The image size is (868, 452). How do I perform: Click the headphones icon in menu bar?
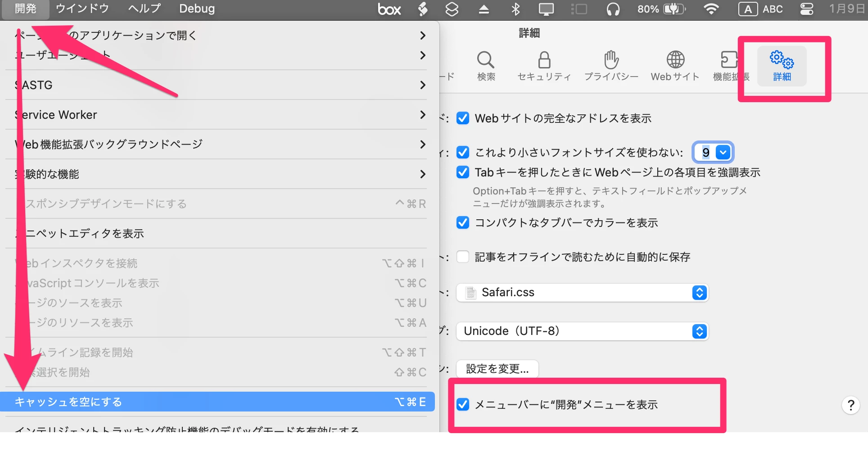[613, 9]
